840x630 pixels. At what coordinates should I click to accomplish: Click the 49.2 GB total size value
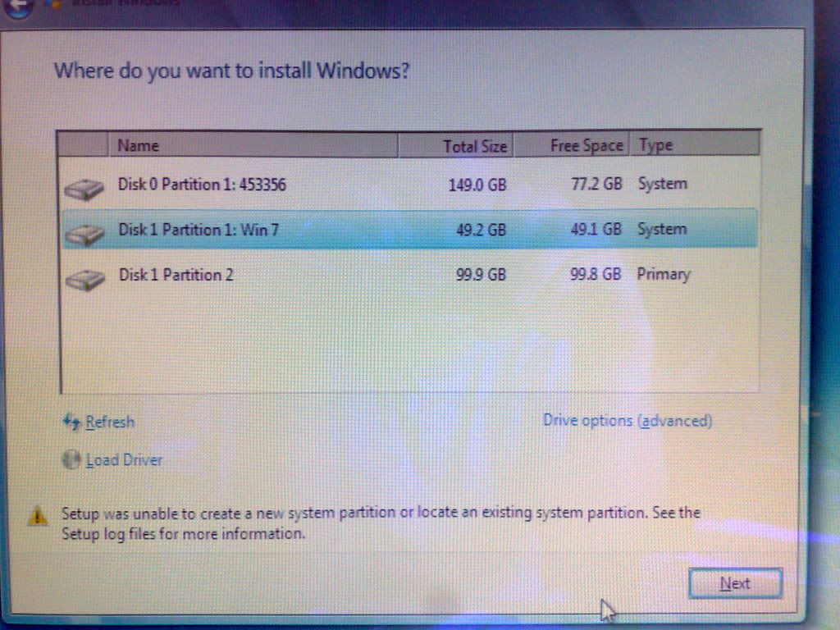point(481,231)
